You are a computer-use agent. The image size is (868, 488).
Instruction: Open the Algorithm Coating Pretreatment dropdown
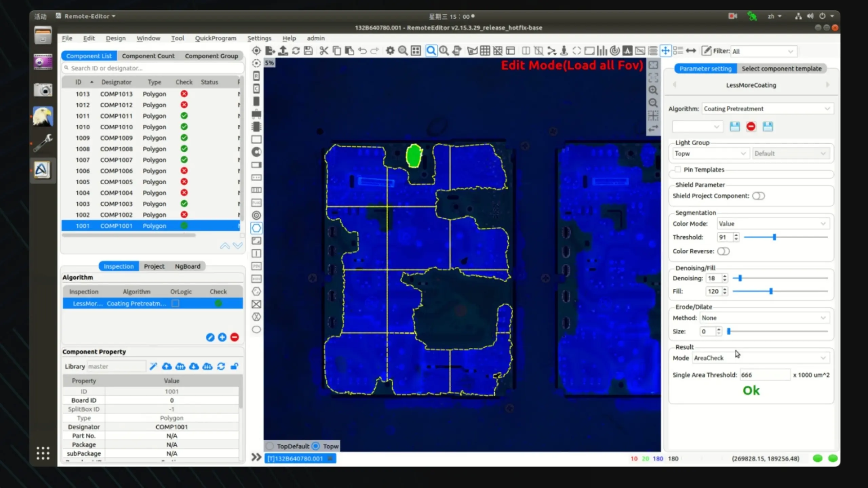coord(767,109)
